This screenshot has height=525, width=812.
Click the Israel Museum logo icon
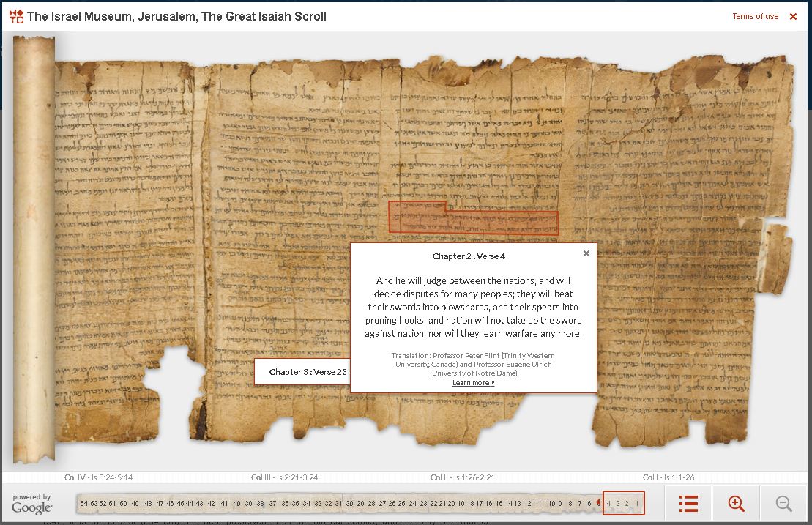16,16
